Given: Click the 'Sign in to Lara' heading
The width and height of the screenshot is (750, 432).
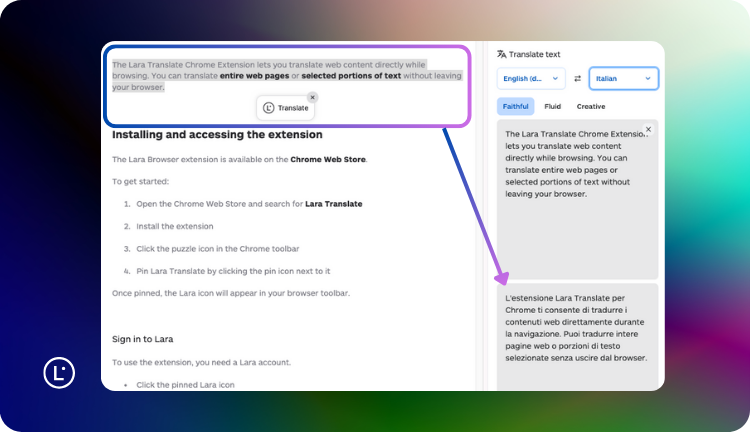Looking at the screenshot, I should point(143,339).
